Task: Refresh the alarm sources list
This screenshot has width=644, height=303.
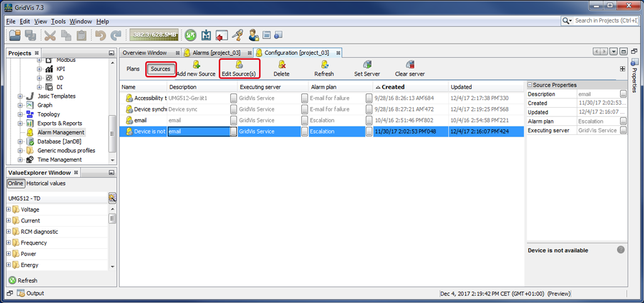Action: [x=324, y=64]
